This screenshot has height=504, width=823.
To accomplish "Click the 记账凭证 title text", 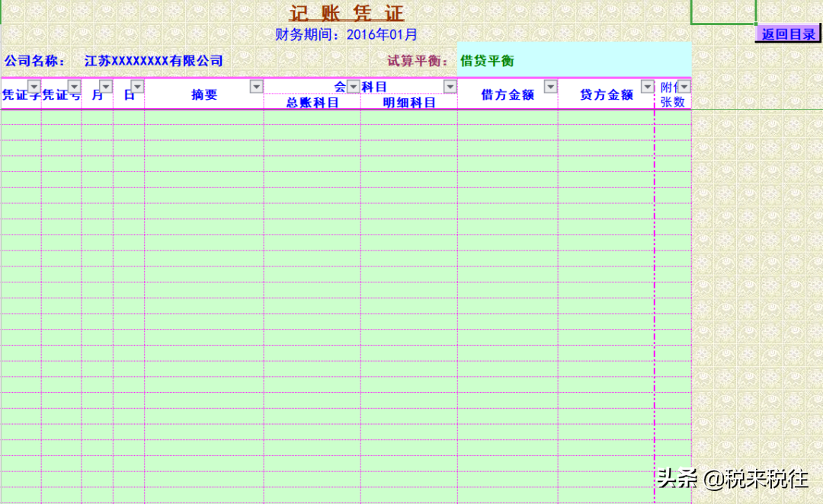I will click(x=345, y=13).
